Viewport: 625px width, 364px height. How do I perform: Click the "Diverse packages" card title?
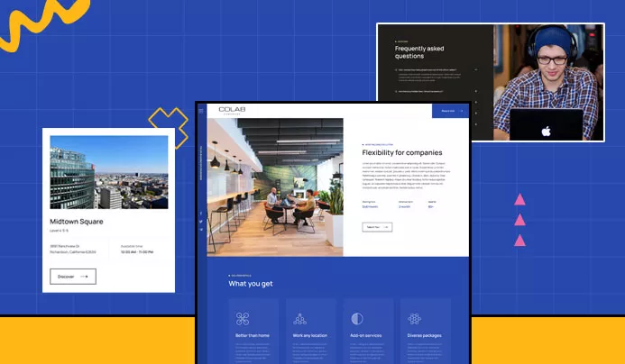click(x=424, y=335)
